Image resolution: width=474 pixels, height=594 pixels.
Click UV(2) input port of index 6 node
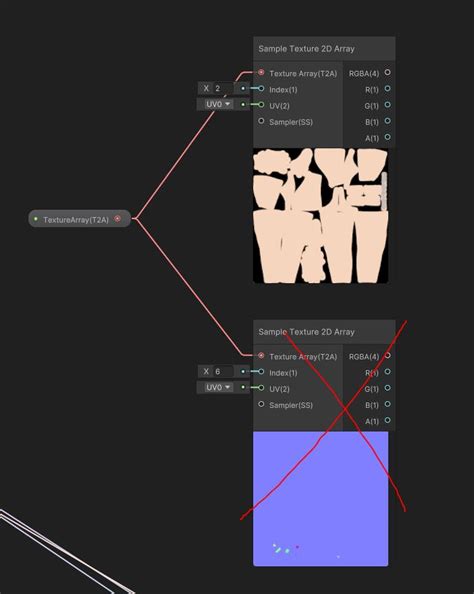[x=261, y=387]
